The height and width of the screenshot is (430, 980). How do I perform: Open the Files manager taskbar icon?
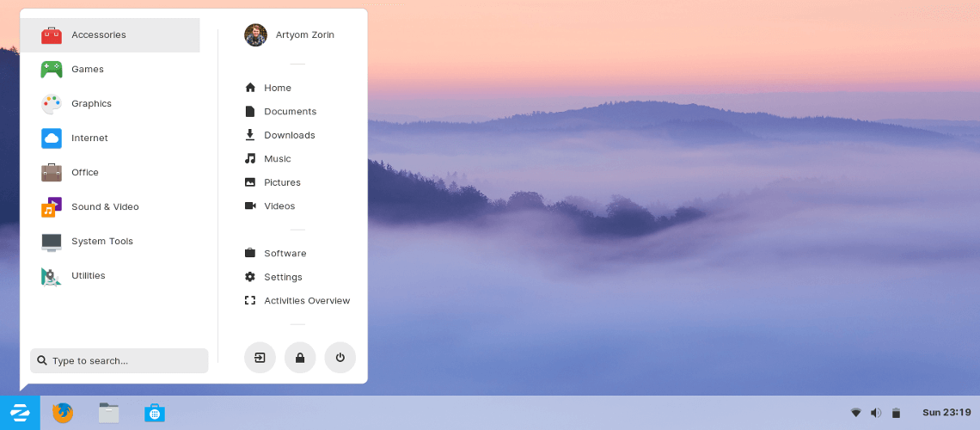pos(108,413)
